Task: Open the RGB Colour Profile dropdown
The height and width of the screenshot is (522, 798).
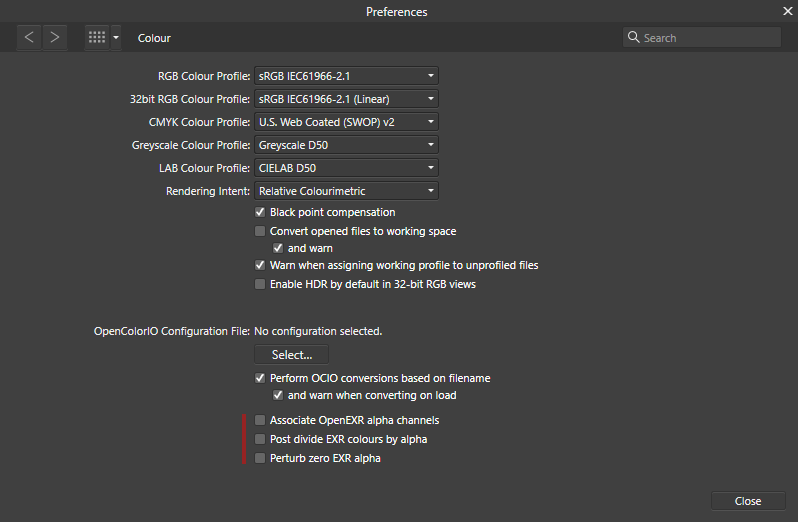Action: coord(346,76)
